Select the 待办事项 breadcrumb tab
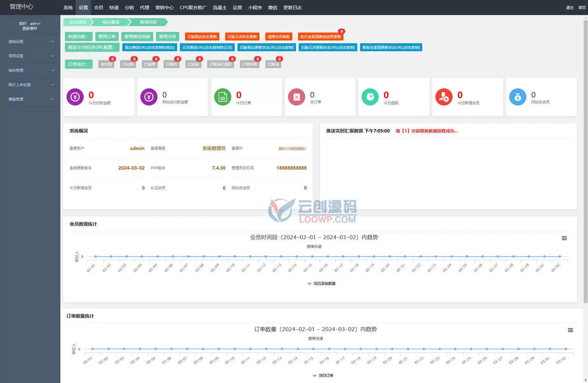 pyautogui.click(x=111, y=22)
